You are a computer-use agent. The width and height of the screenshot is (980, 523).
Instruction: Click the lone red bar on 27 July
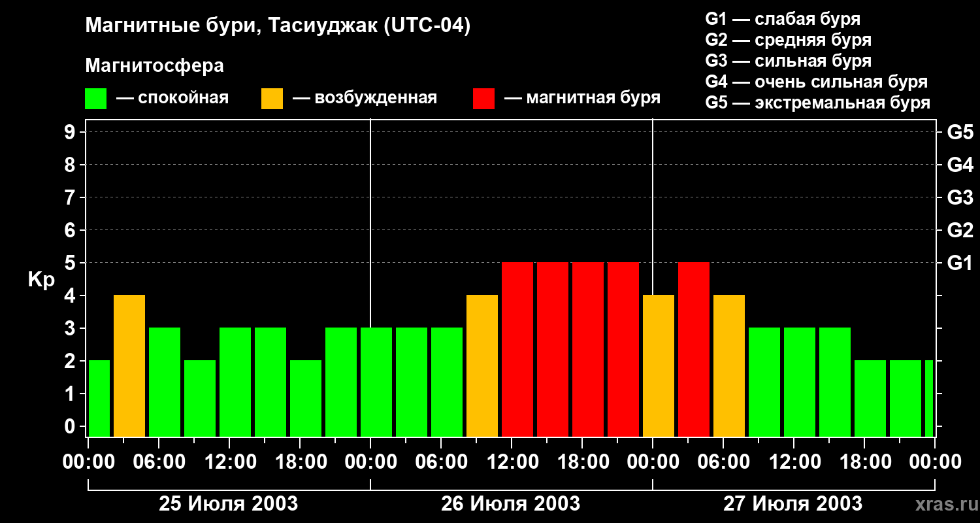tap(694, 350)
